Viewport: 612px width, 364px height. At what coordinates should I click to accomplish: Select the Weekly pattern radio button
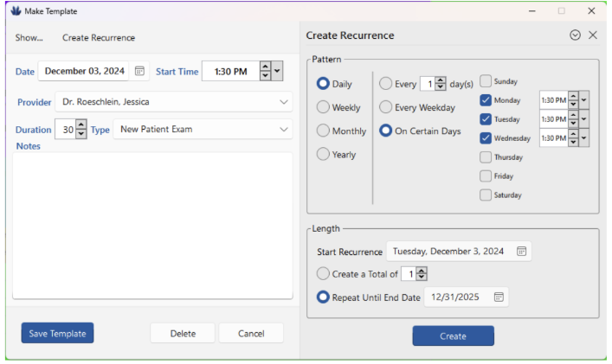coord(323,107)
